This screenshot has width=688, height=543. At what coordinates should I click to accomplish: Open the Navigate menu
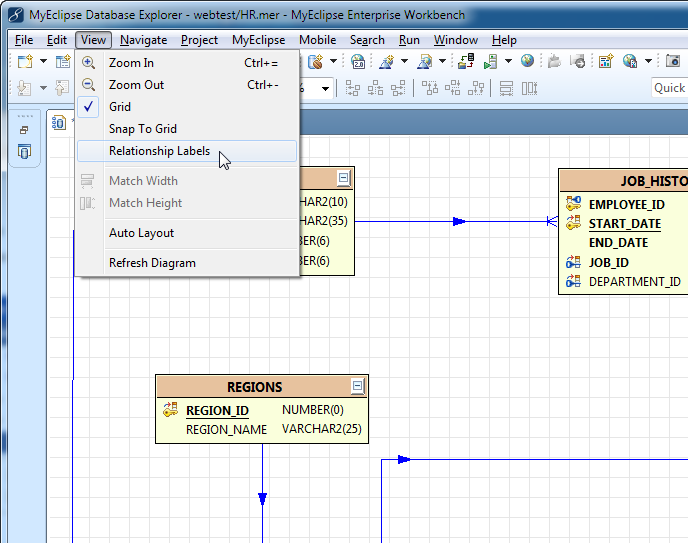coord(143,40)
